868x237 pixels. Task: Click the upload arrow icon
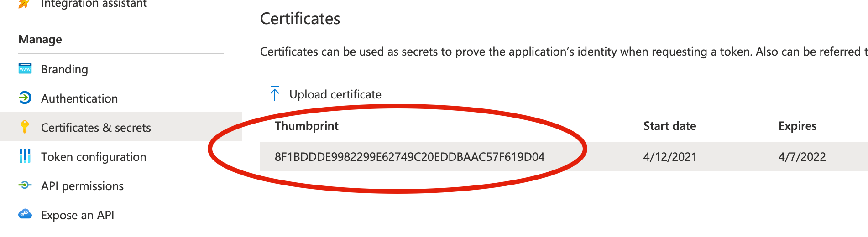274,93
